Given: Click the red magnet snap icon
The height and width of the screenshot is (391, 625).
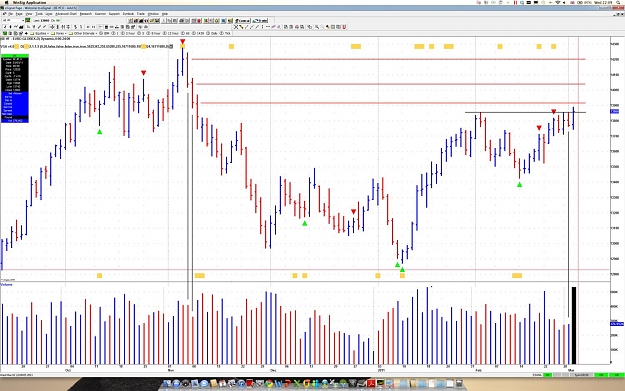Looking at the screenshot, I should pyautogui.click(x=344, y=27).
